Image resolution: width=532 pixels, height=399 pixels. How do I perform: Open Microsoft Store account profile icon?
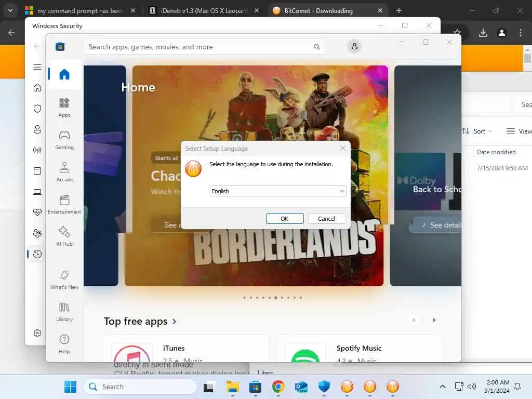[354, 46]
